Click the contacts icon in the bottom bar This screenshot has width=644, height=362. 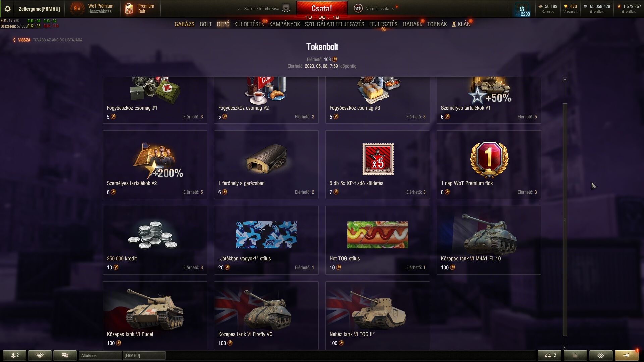coord(15,355)
